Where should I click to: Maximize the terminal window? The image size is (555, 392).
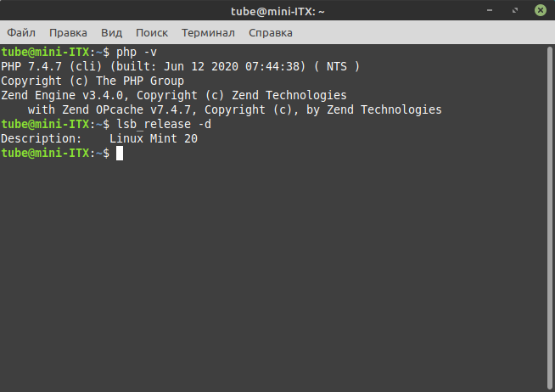click(x=515, y=11)
